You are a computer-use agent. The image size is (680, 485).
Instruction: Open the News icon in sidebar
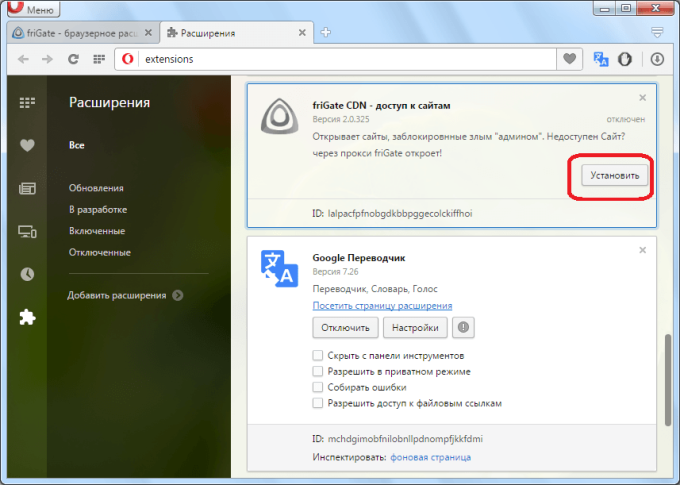(27, 188)
